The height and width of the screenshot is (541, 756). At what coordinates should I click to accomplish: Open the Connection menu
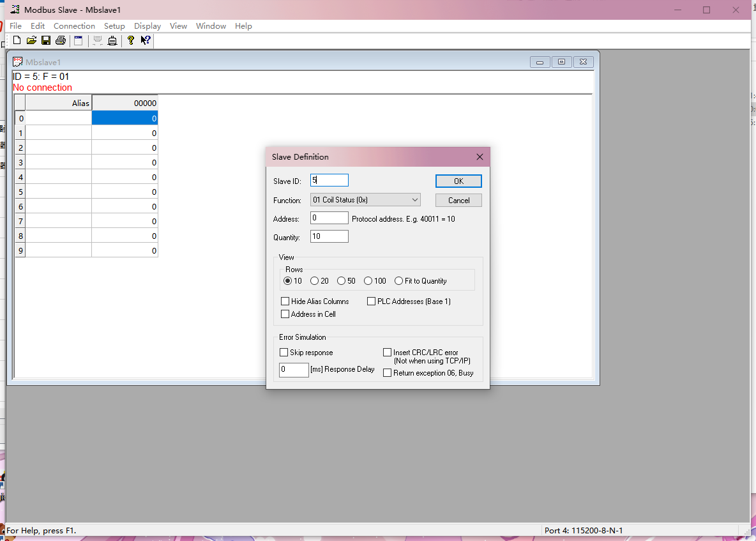(x=74, y=26)
